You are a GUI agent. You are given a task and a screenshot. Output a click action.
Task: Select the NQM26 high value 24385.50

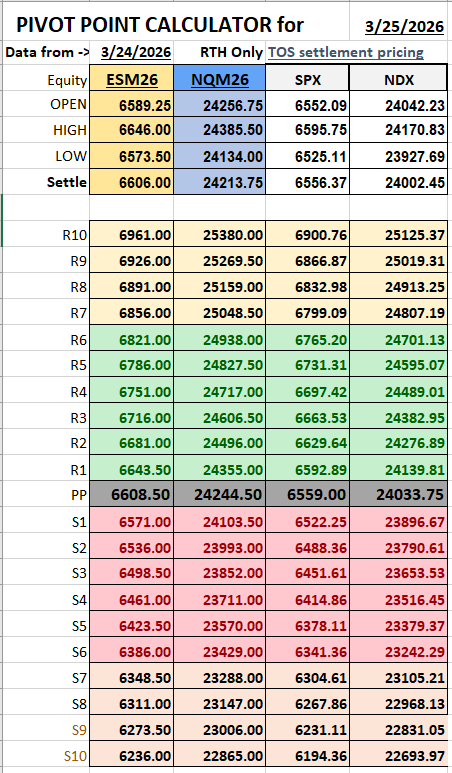[x=219, y=130]
